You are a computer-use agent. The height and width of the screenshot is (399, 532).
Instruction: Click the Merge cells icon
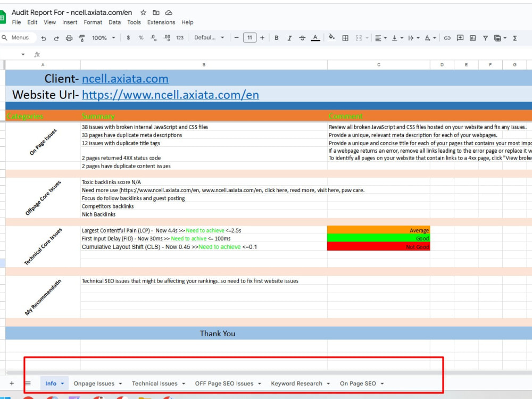[x=359, y=38]
